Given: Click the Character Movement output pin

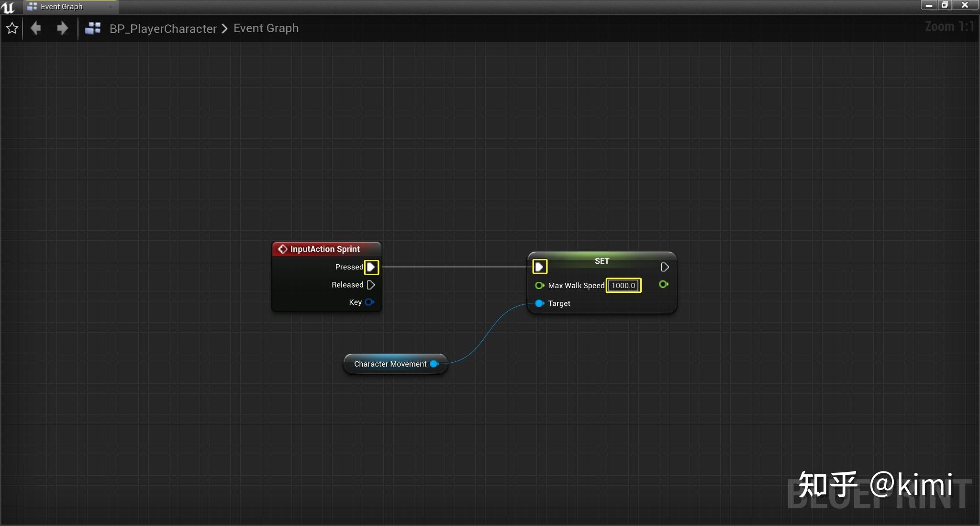Looking at the screenshot, I should point(434,364).
